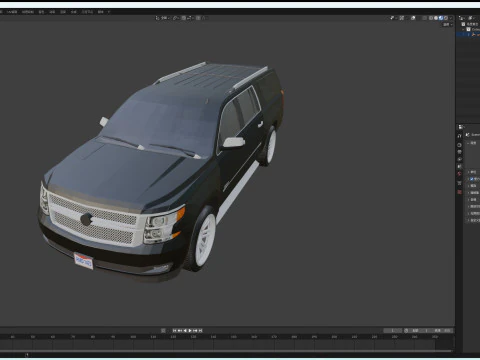Select material preview viewport shading
480x360 pixels.
click(441, 18)
